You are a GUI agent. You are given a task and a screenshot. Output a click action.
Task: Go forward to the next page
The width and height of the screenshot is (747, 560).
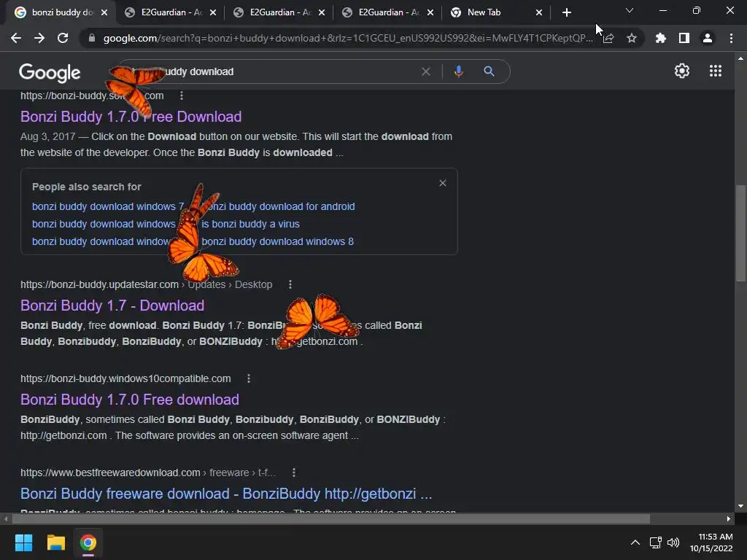[39, 38]
